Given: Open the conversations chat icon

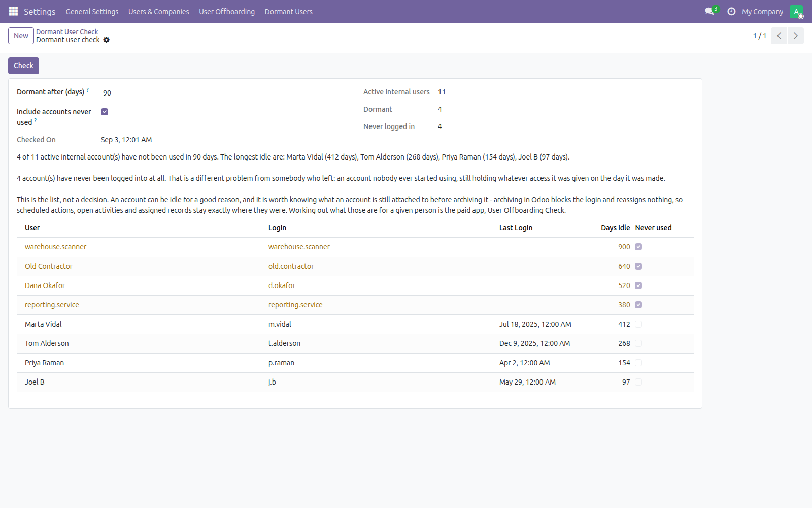Looking at the screenshot, I should (x=709, y=11).
